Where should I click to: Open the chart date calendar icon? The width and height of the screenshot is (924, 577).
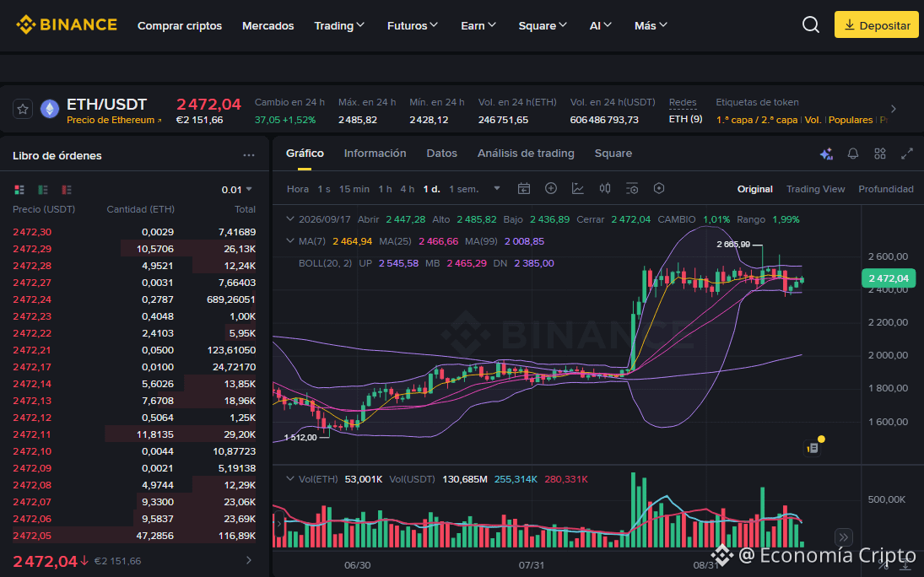524,189
